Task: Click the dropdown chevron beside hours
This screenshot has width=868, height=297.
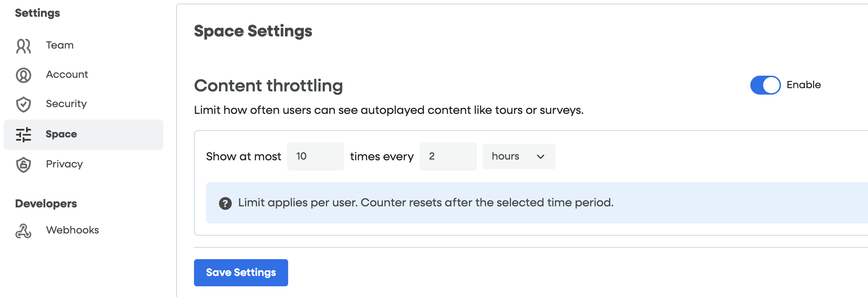Action: 541,157
